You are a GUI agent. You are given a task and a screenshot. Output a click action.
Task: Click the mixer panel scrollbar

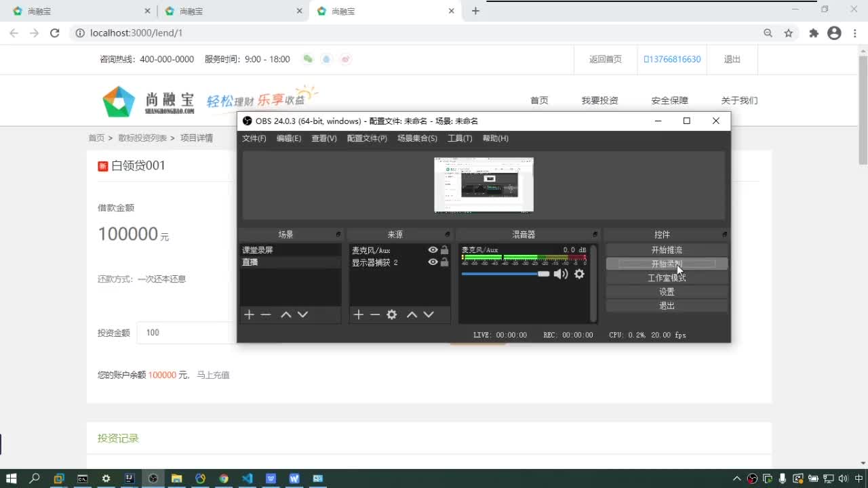(x=594, y=283)
